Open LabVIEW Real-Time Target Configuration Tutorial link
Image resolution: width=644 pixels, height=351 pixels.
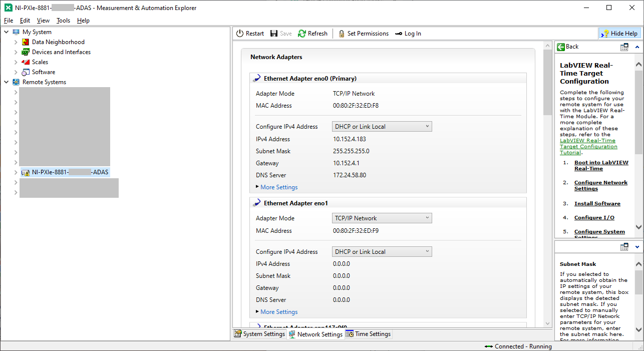pyautogui.click(x=588, y=147)
